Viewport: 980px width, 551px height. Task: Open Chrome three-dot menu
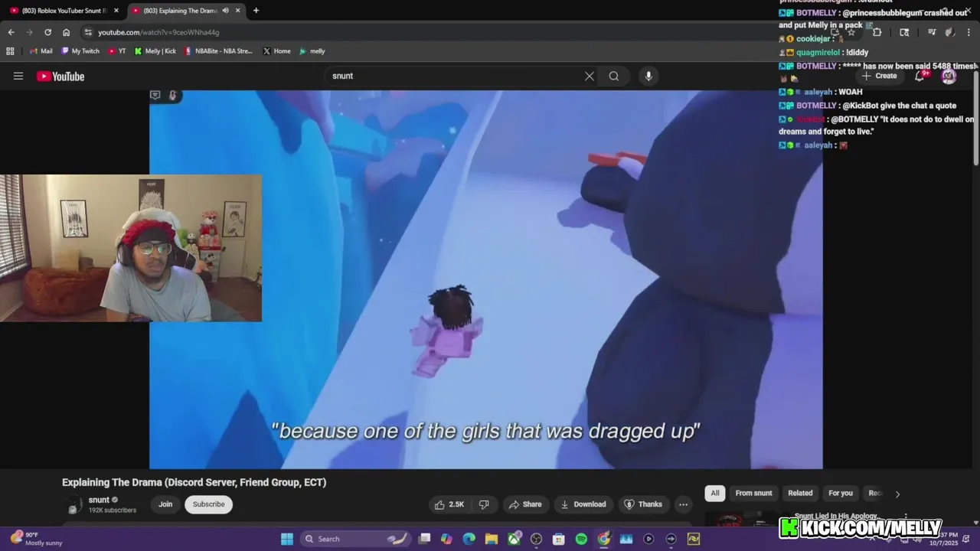[969, 32]
